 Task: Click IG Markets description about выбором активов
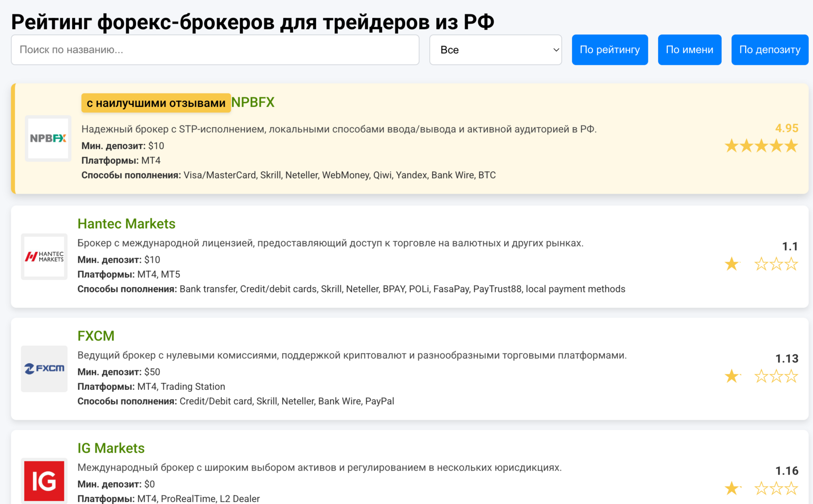pyautogui.click(x=319, y=468)
